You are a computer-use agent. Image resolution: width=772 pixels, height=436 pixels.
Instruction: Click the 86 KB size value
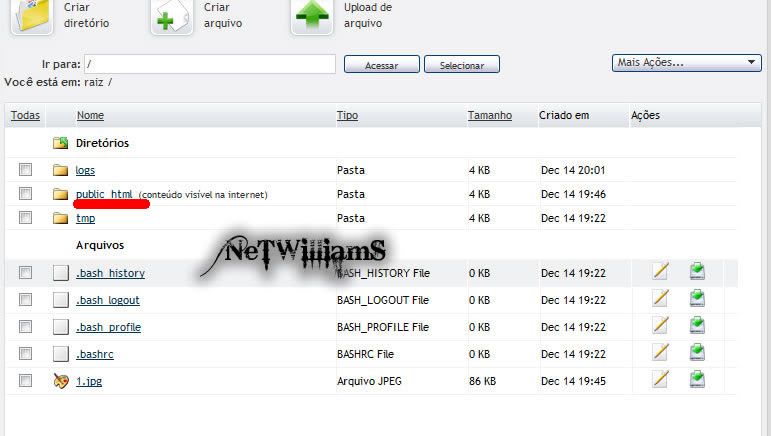[x=482, y=381]
